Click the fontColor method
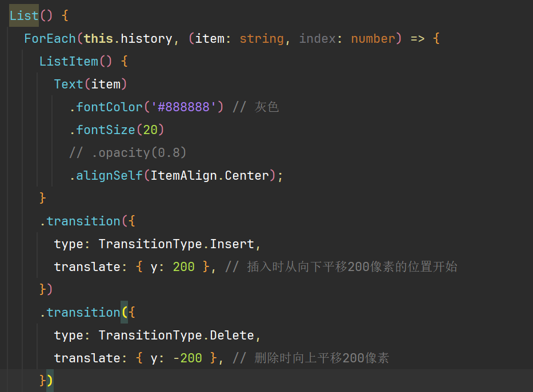 (109, 107)
